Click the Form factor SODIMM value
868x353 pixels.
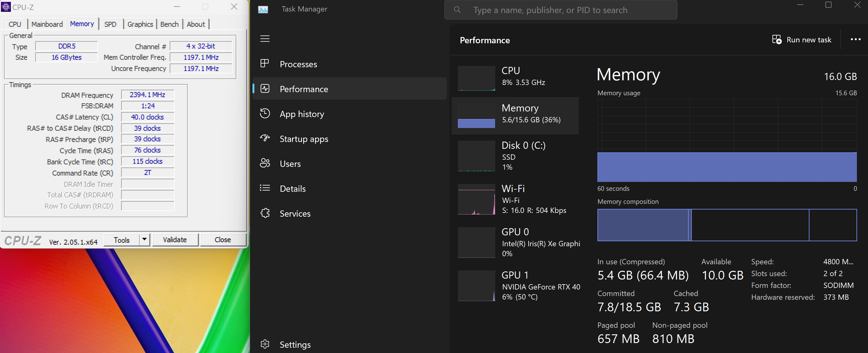coord(838,285)
